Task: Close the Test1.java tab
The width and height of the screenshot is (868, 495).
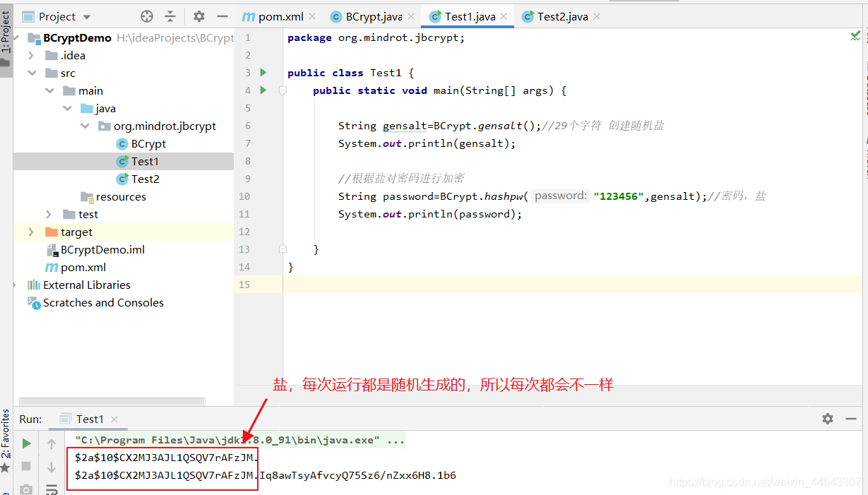Action: tap(504, 16)
